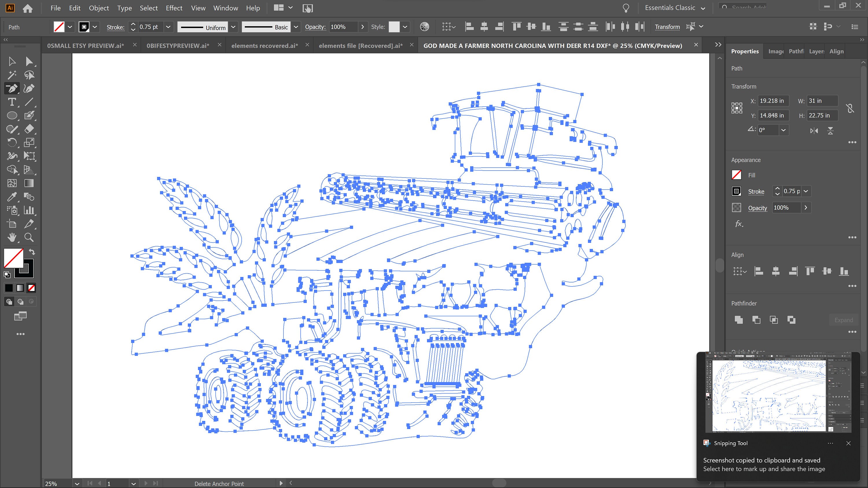Click the Rotate tool

[12, 143]
